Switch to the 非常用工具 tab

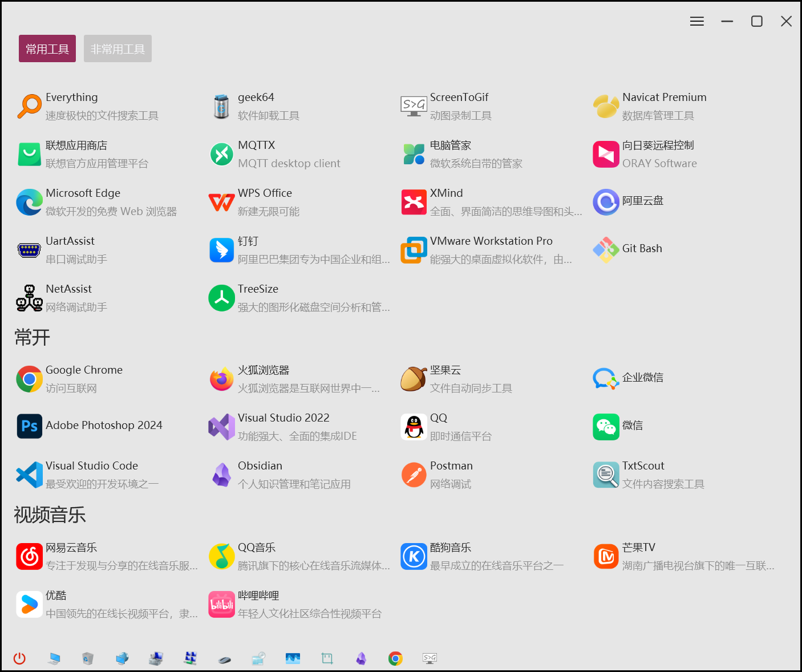pos(118,49)
